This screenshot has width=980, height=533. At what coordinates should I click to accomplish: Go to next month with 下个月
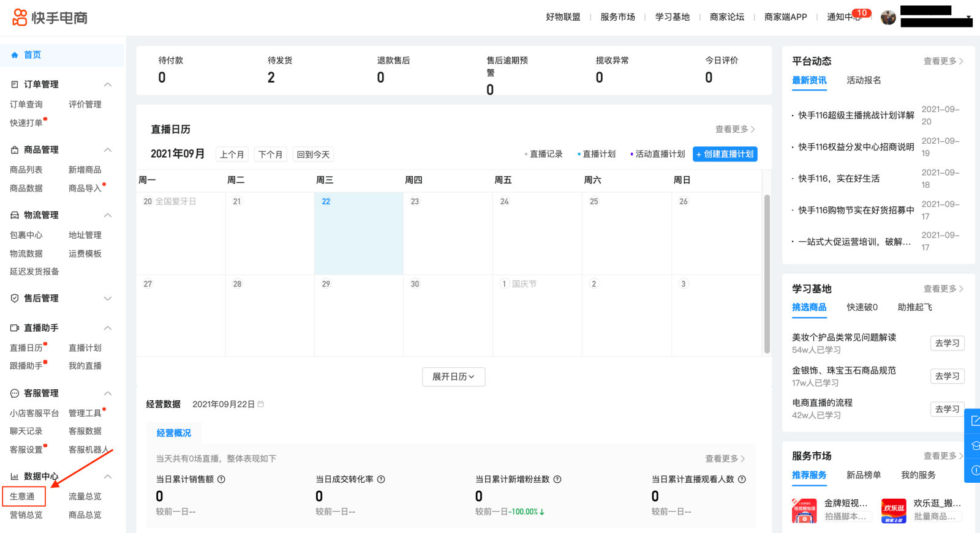pos(270,154)
